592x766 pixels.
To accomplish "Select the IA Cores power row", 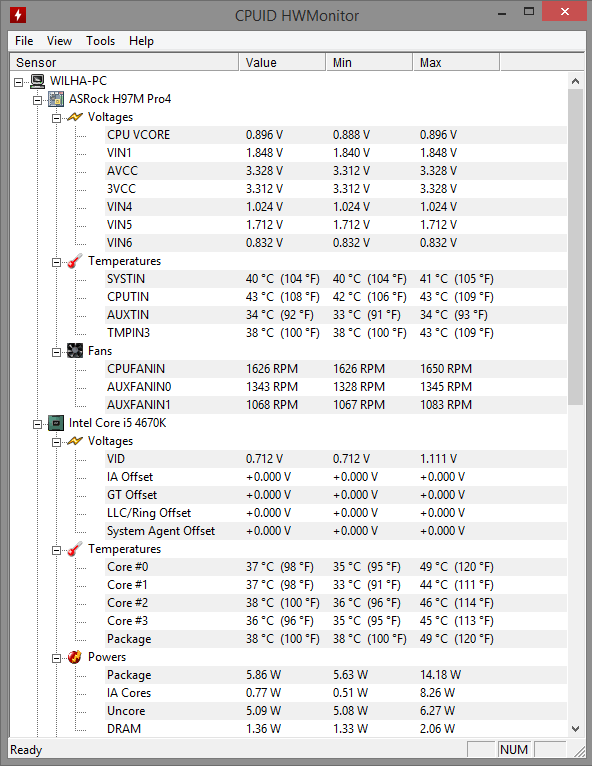I will click(336, 693).
